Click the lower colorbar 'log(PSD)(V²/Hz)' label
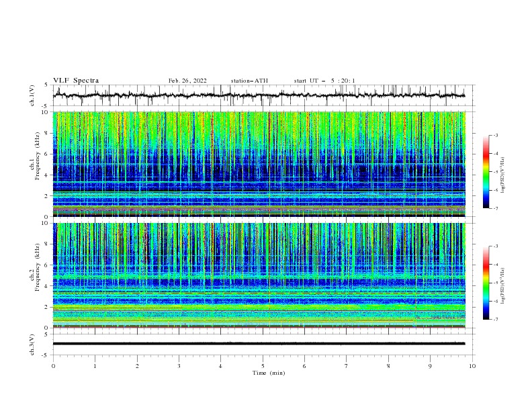Image resolution: width=532 pixels, height=411 pixels. point(503,286)
